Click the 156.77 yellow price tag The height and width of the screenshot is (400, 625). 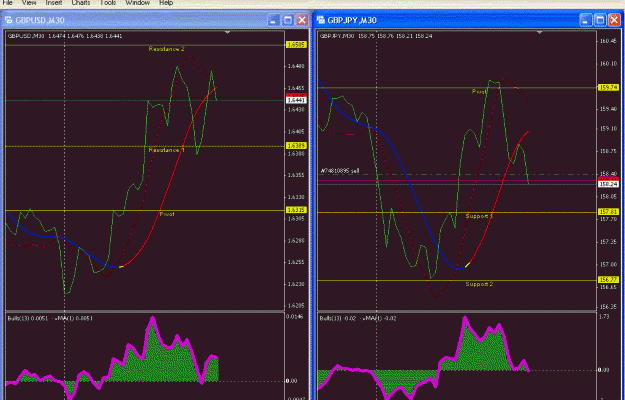(x=608, y=280)
